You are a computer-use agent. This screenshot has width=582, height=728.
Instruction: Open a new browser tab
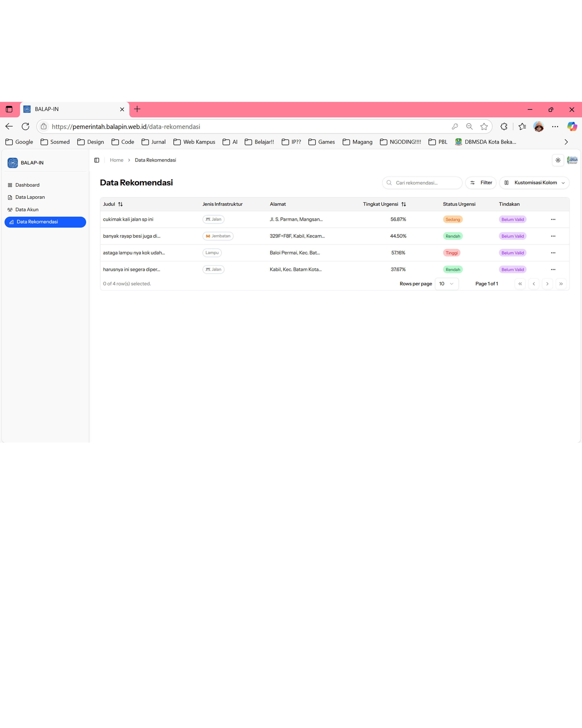point(137,109)
